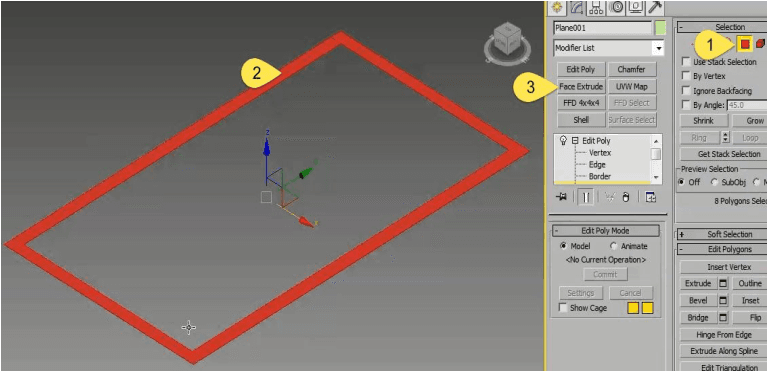This screenshot has width=768, height=371.
Task: Open the Modifier List dropdown
Action: [x=609, y=48]
